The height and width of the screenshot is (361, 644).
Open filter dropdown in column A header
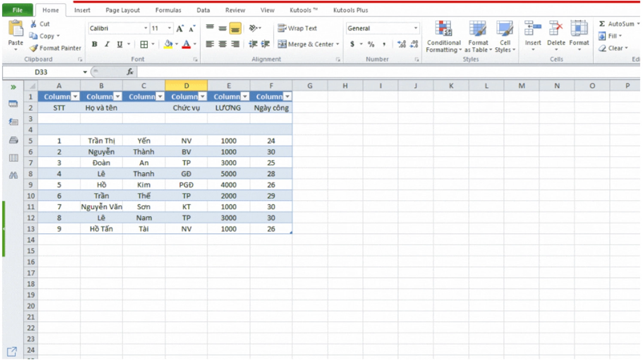point(75,97)
